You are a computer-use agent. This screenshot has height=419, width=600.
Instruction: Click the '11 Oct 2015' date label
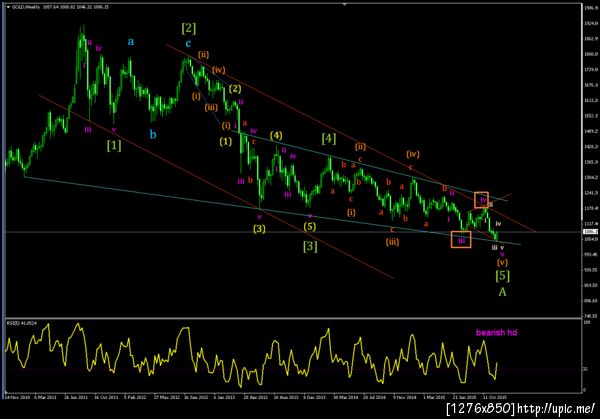pyautogui.click(x=494, y=397)
